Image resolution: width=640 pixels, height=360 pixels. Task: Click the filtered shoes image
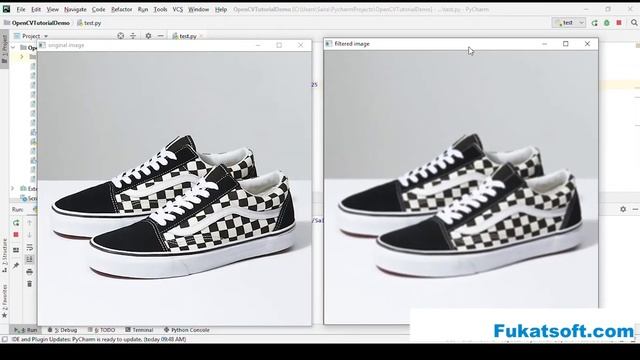pyautogui.click(x=461, y=187)
